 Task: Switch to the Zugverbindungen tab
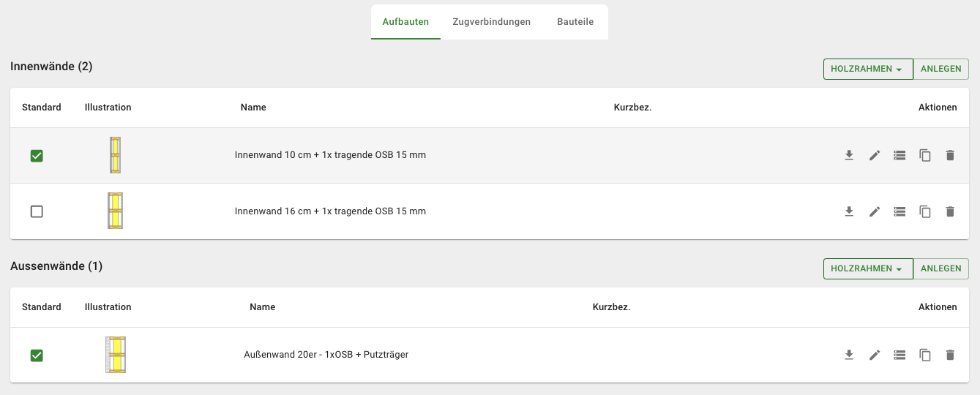[x=491, y=22]
